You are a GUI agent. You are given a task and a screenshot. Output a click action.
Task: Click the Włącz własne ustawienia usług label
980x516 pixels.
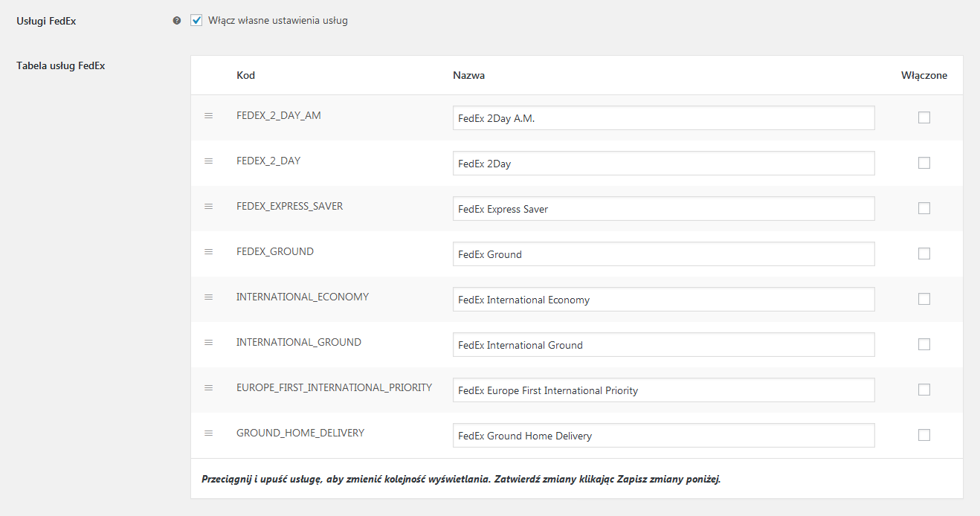pos(278,21)
